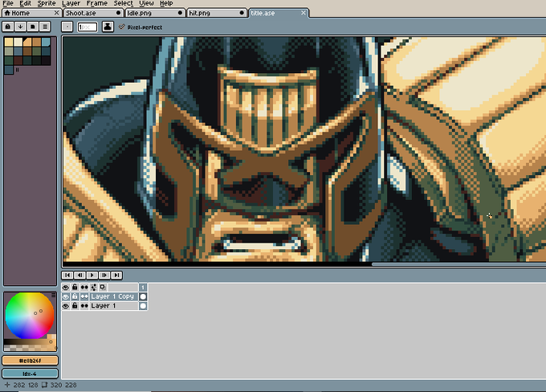Screen dimensions: 546x392
Task: Open the foreground color #e1b26f button
Action: click(30, 361)
